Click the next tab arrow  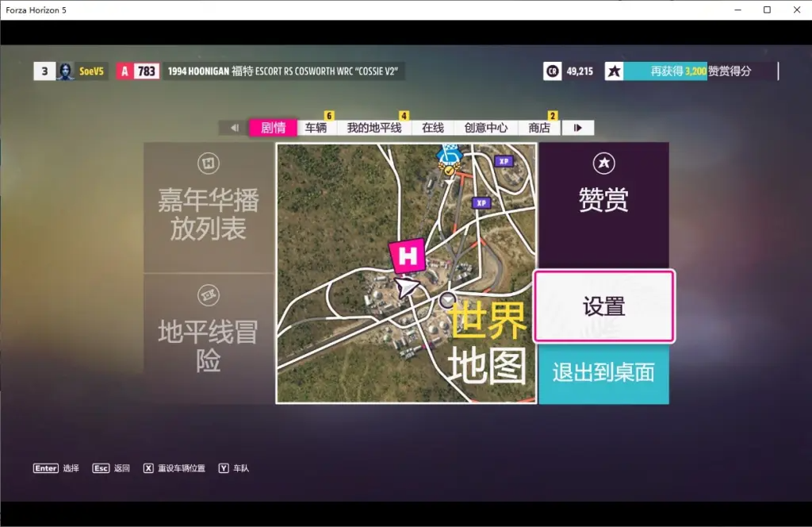[x=578, y=128]
